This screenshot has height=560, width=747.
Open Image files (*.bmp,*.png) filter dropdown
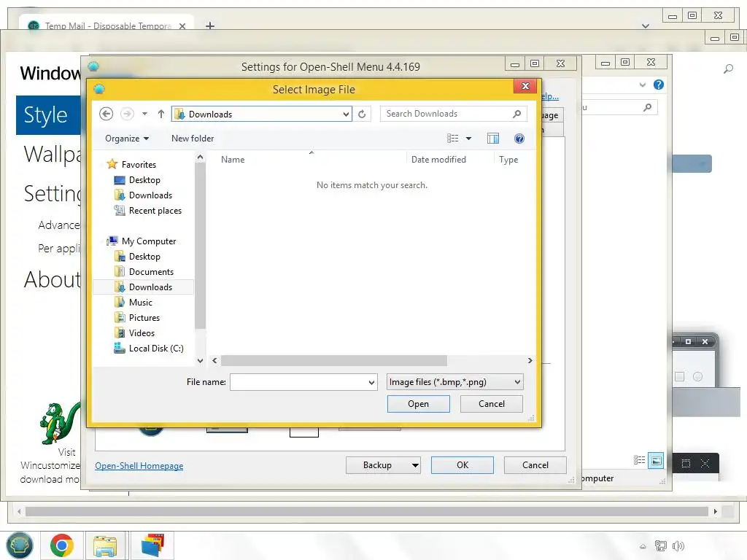tap(454, 382)
